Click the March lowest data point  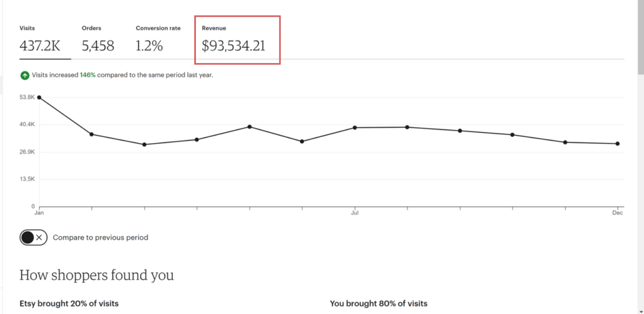[144, 144]
